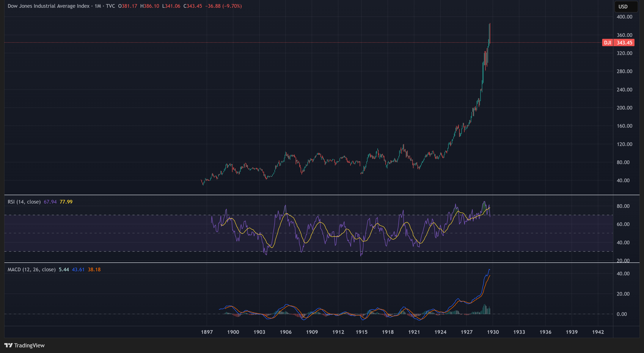Click 200.00 on the price axis
The image size is (644, 353).
[624, 108]
